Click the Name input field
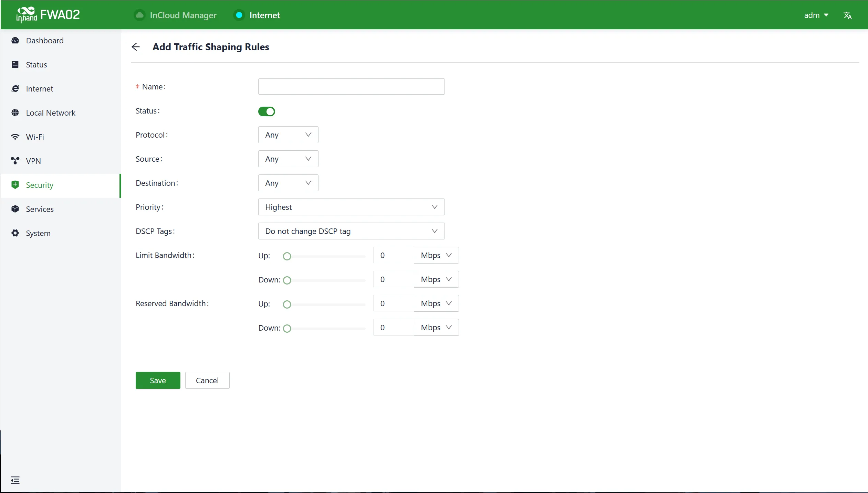Viewport: 868px width, 493px height. [351, 87]
